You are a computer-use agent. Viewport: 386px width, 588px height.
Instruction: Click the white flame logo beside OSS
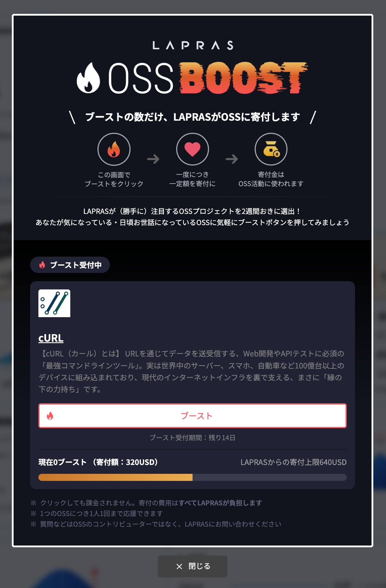coord(88,78)
